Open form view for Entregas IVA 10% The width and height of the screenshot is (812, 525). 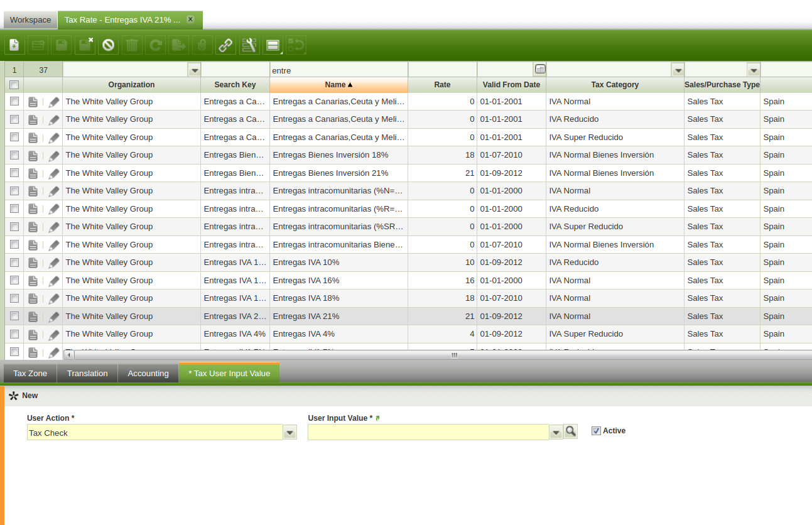tap(33, 262)
